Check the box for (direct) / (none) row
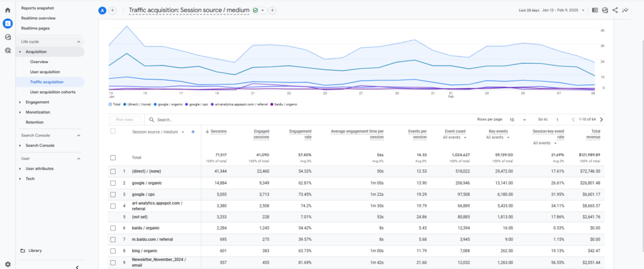Screen dimensions: 644x269 [113, 171]
